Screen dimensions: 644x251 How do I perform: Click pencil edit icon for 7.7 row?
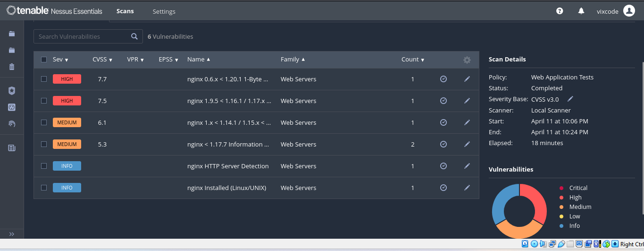[467, 79]
